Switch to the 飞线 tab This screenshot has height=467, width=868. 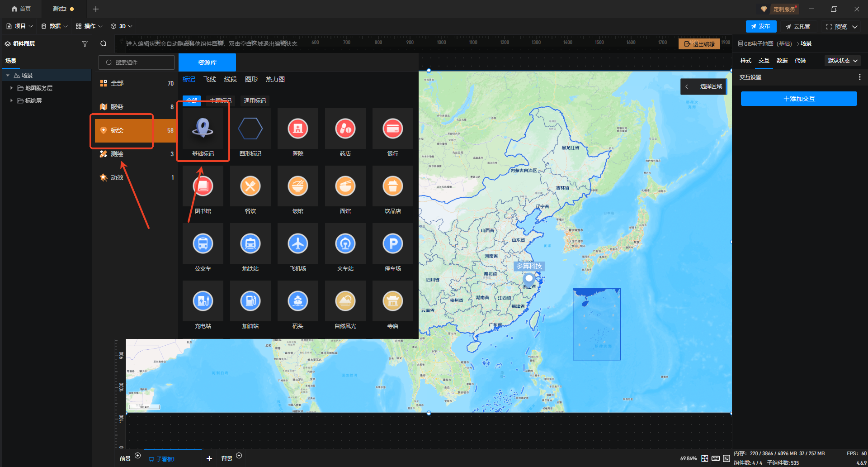210,80
